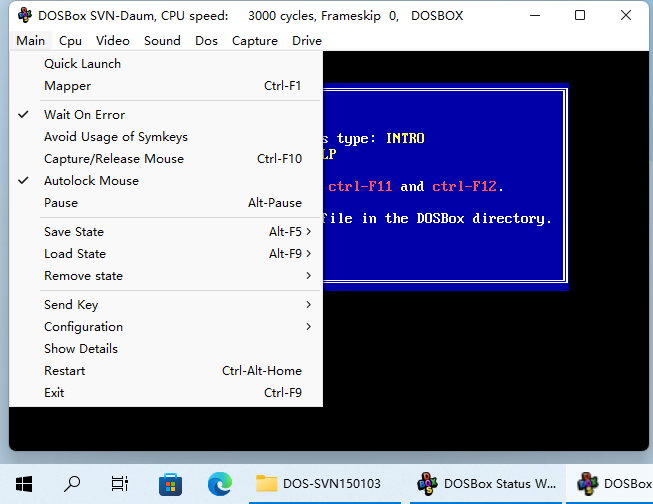Image resolution: width=653 pixels, height=504 pixels.
Task: Choose Quick Launch from Main menu
Action: [x=166, y=64]
